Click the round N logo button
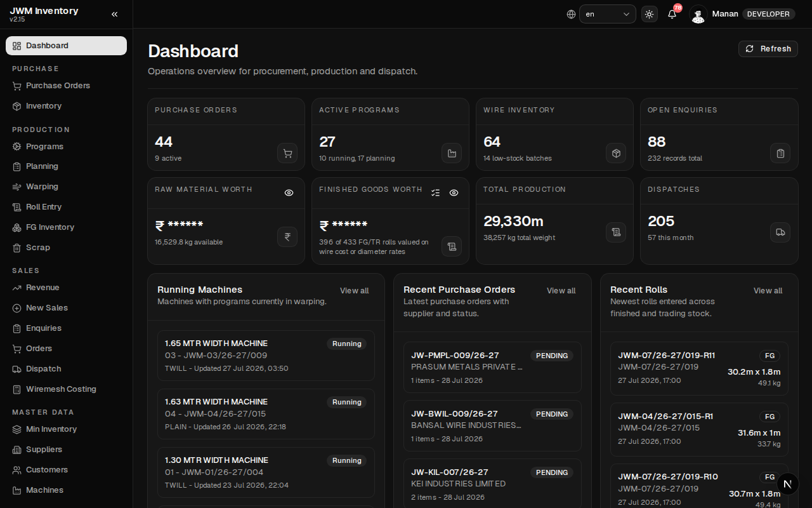 pyautogui.click(x=787, y=484)
